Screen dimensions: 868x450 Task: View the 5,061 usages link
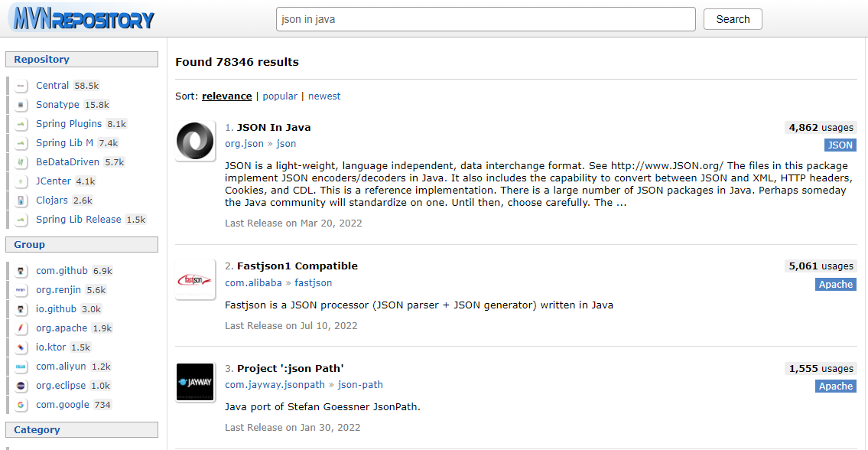click(x=821, y=266)
